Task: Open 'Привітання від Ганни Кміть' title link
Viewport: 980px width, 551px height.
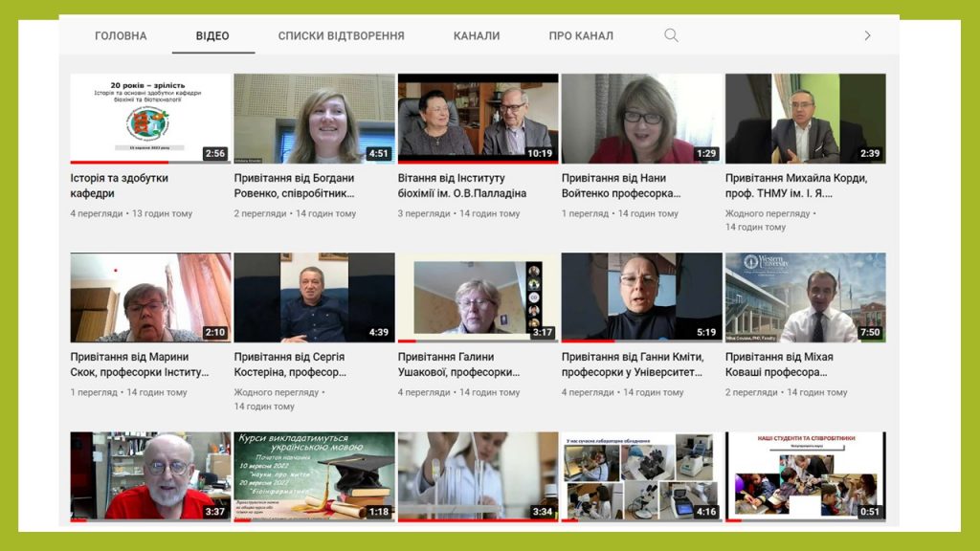Action: (x=633, y=364)
